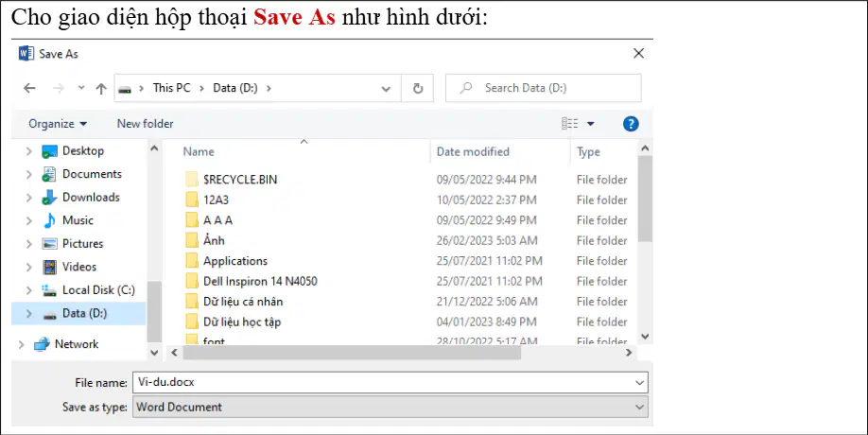Expand the Desktop tree node
Image resolution: width=868 pixels, height=435 pixels.
click(28, 151)
